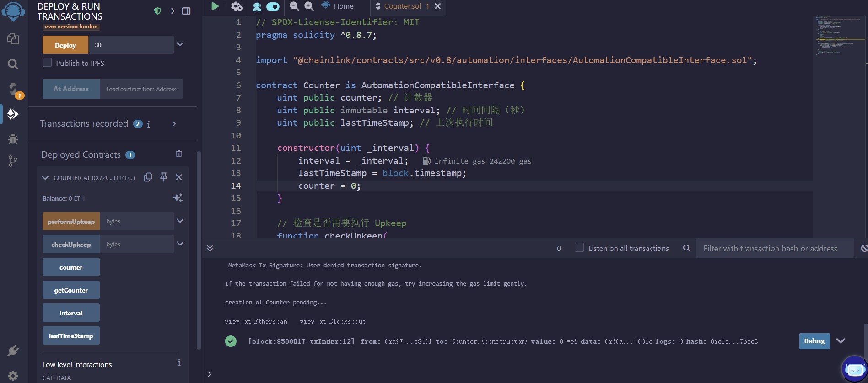
Task: Open the Git source control sidebar icon
Action: (13, 161)
